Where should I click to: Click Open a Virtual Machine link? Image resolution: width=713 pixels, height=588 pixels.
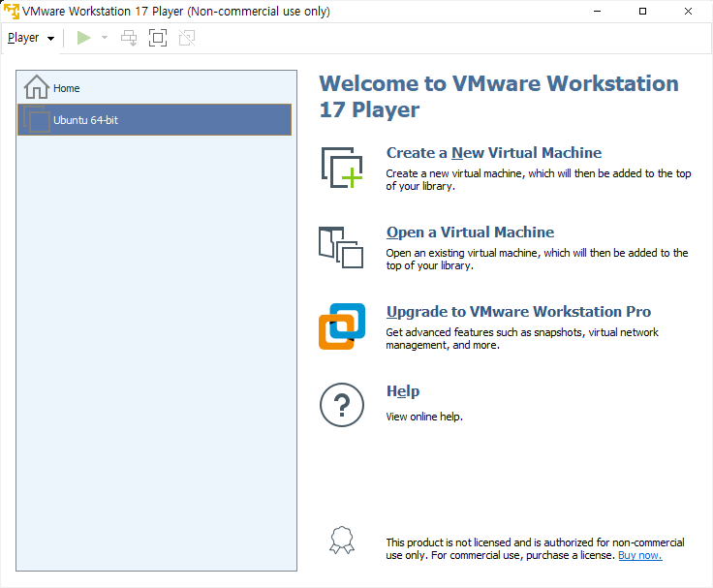click(470, 232)
